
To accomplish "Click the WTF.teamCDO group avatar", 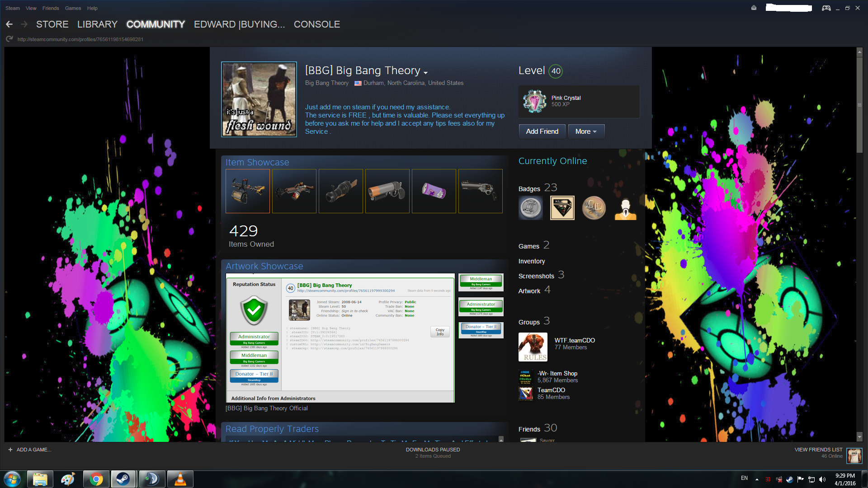I will tap(533, 347).
